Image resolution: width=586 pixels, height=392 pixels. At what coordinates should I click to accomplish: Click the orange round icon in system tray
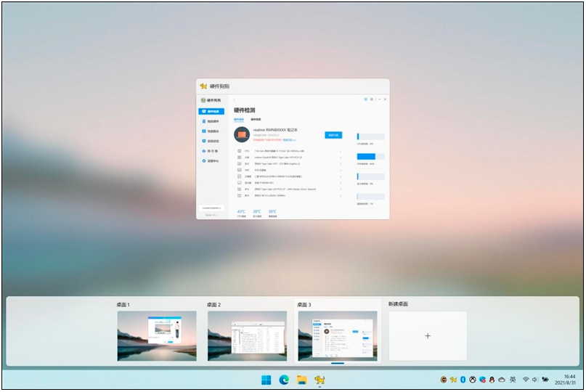click(444, 380)
